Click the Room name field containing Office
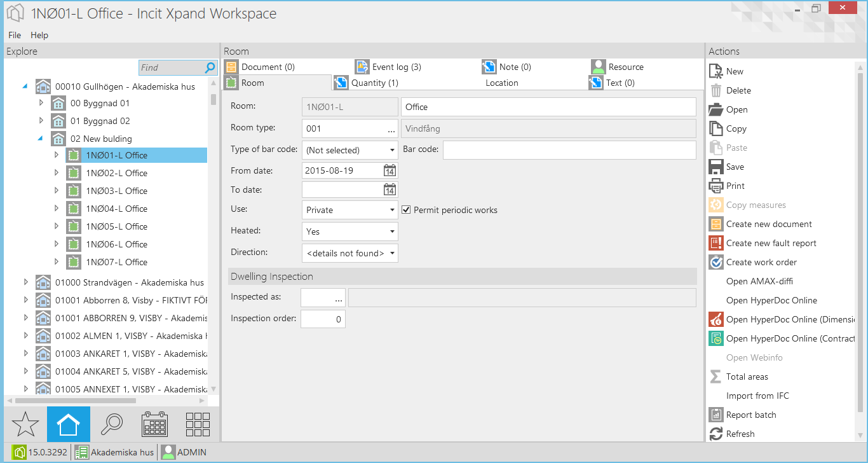This screenshot has width=868, height=463. (548, 107)
